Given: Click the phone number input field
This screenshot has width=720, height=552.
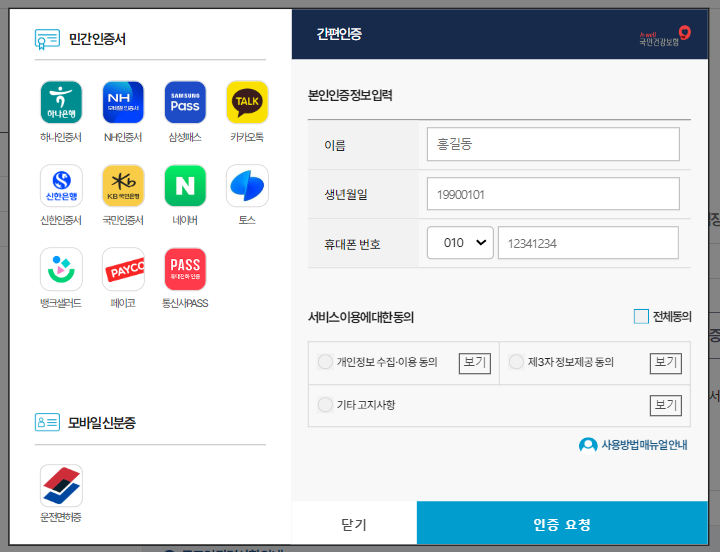Looking at the screenshot, I should point(588,242).
